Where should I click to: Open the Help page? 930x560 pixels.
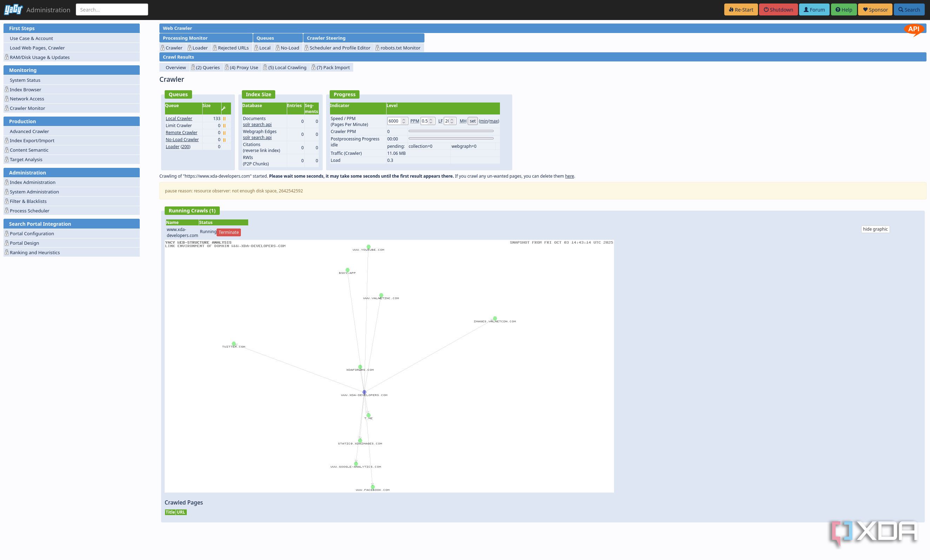(844, 9)
